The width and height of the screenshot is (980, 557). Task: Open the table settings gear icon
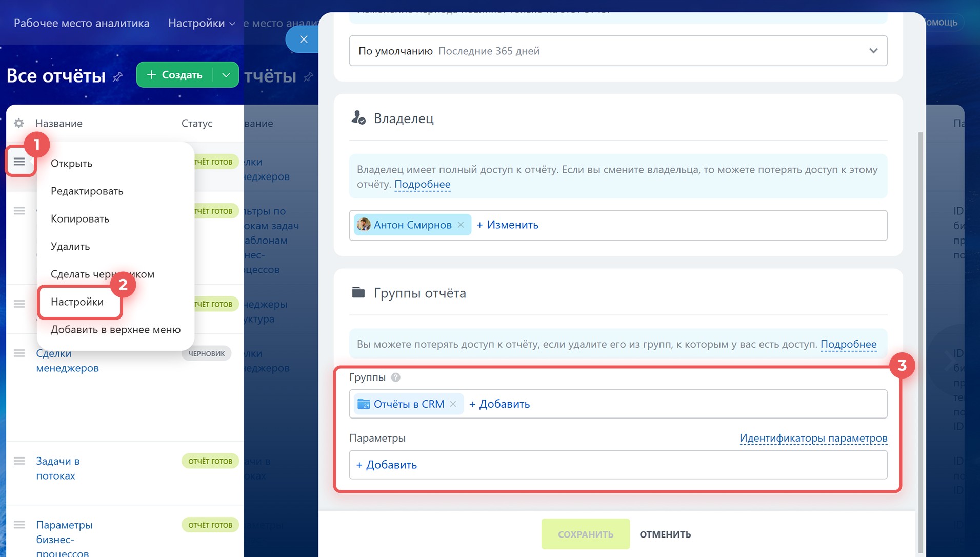19,123
